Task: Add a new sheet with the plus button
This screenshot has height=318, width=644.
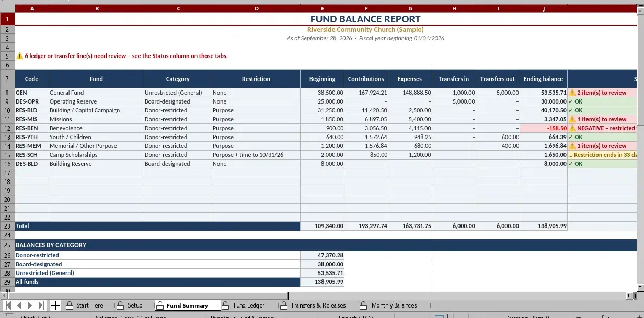Action: point(55,305)
